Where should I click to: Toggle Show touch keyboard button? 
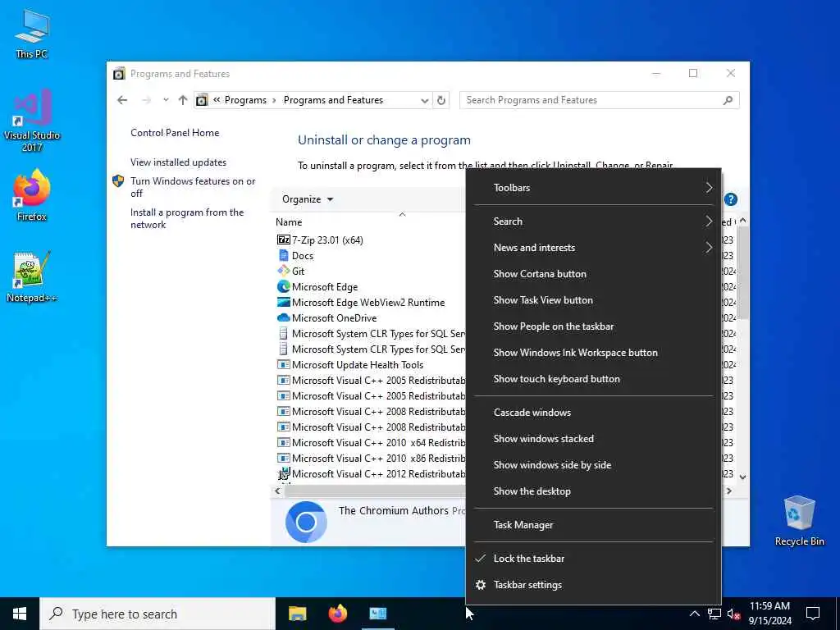[x=594, y=379]
